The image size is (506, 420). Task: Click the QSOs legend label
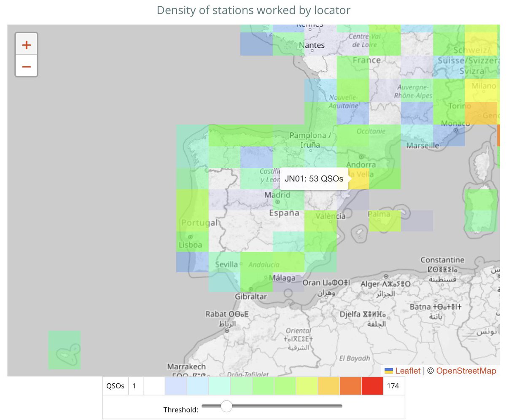115,385
